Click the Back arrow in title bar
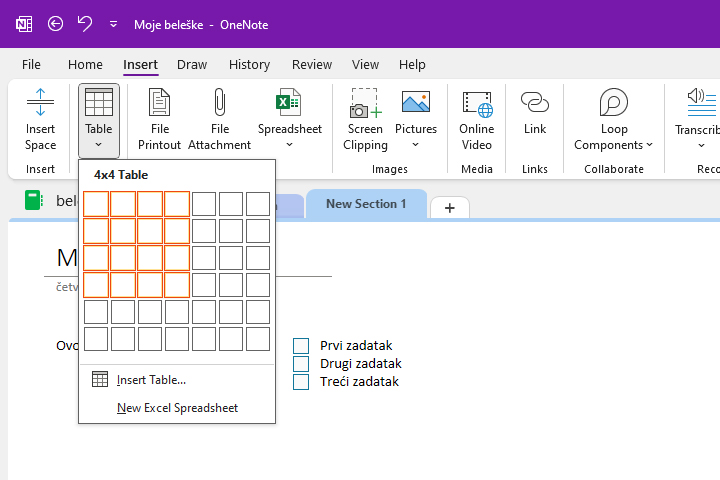 click(56, 24)
